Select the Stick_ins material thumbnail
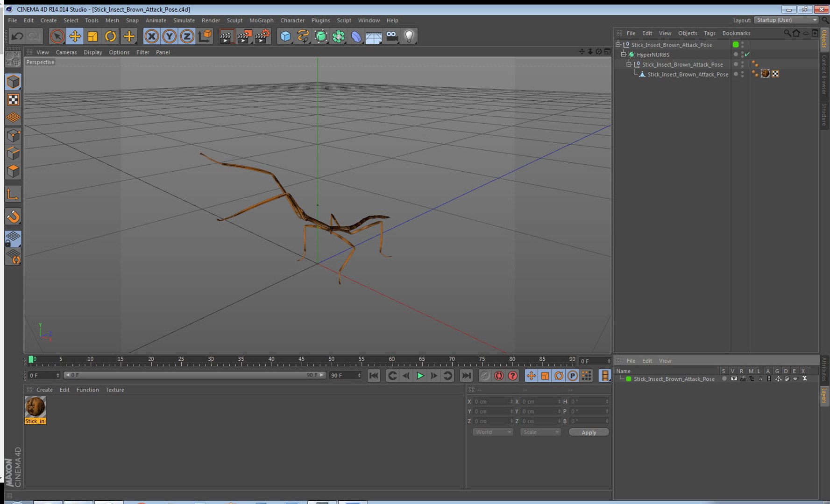Image resolution: width=830 pixels, height=504 pixels. (x=35, y=410)
